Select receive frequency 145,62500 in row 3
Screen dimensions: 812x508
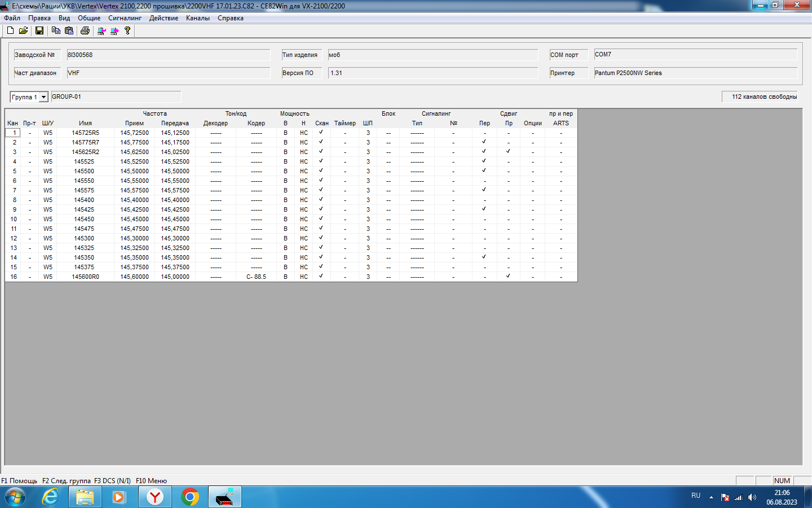(x=134, y=152)
